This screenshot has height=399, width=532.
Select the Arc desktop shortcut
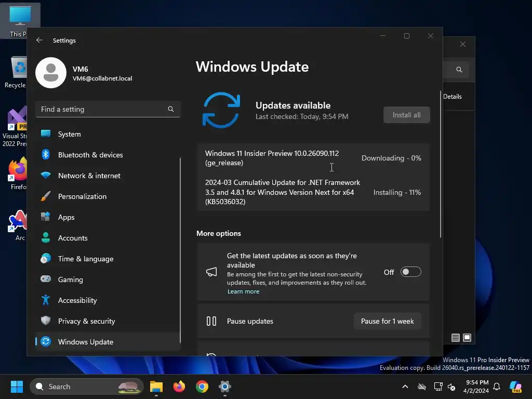pos(18,225)
